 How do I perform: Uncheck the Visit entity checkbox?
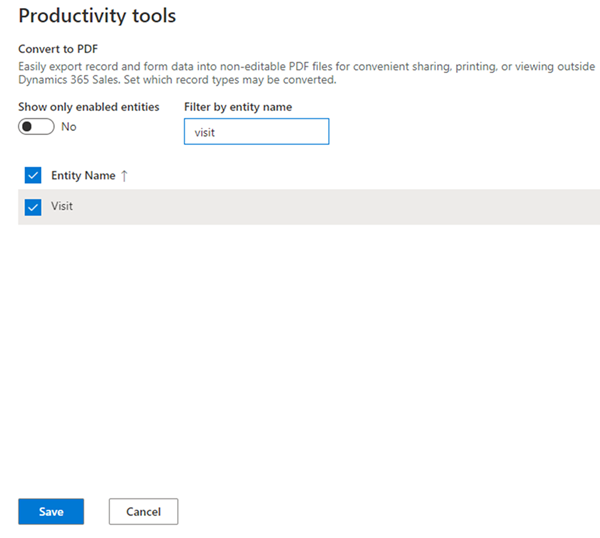coord(32,207)
